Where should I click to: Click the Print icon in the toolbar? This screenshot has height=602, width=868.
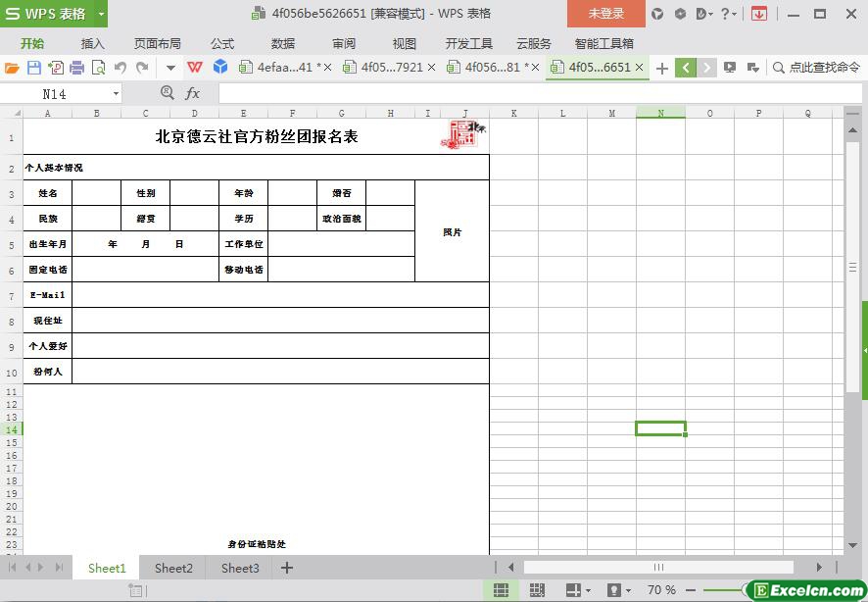(76, 68)
